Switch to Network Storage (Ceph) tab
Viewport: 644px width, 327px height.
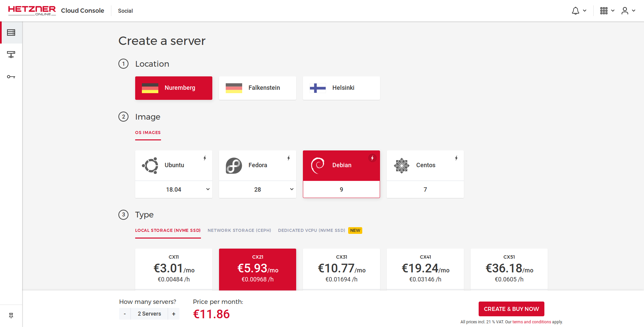click(x=239, y=231)
